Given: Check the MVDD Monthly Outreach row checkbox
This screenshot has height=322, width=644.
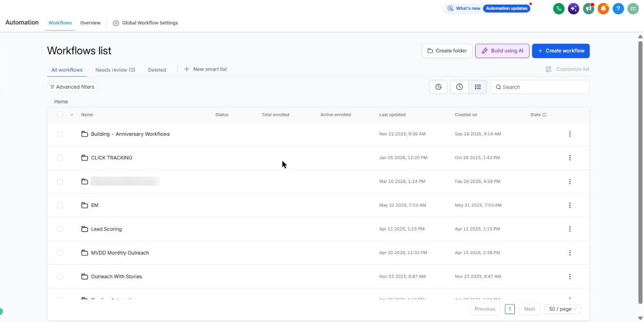Looking at the screenshot, I should [x=60, y=253].
